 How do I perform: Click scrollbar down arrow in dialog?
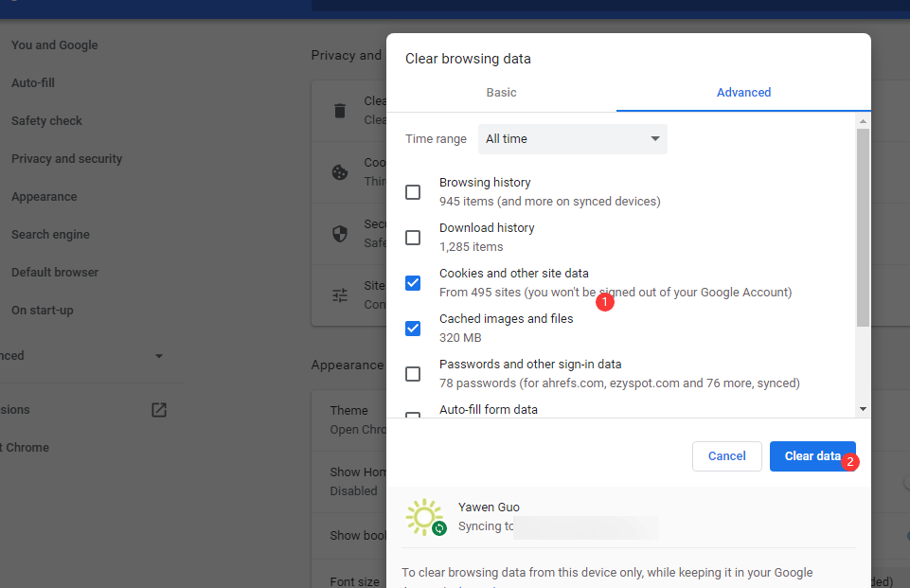click(862, 408)
